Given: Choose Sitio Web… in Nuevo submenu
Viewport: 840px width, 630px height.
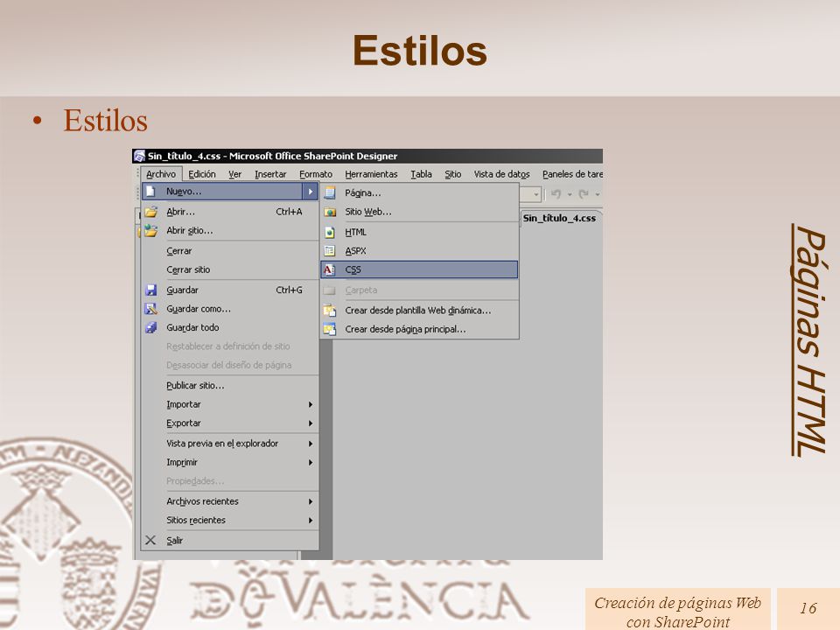Looking at the screenshot, I should click(419, 212).
